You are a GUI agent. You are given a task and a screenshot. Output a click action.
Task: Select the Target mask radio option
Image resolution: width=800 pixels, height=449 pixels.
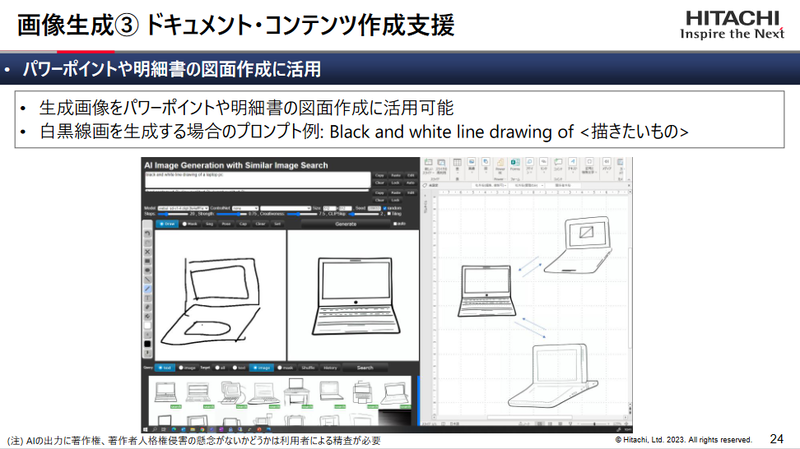pos(286,368)
